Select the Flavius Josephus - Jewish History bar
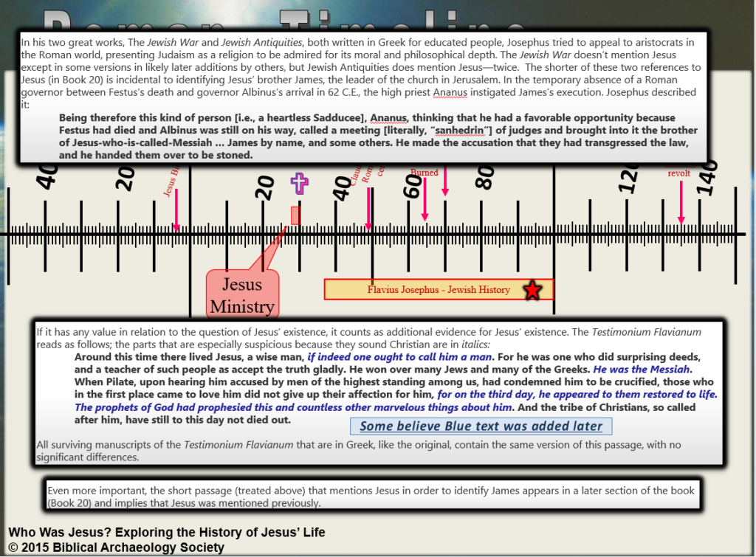756x557 pixels. (439, 290)
